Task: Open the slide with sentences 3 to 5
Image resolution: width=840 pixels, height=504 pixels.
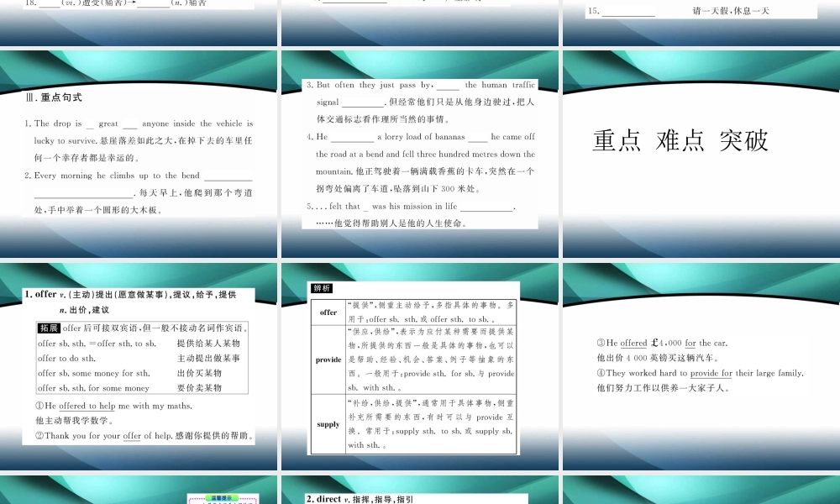Action: (419, 154)
